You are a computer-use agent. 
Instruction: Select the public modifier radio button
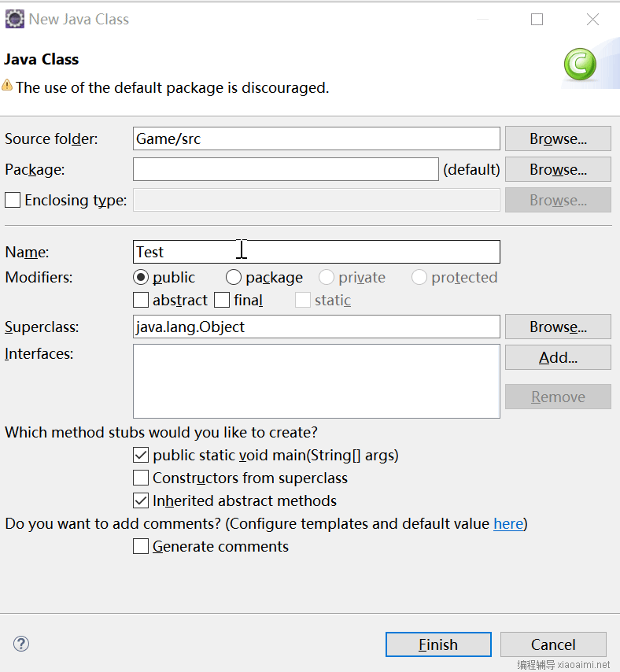(x=141, y=277)
